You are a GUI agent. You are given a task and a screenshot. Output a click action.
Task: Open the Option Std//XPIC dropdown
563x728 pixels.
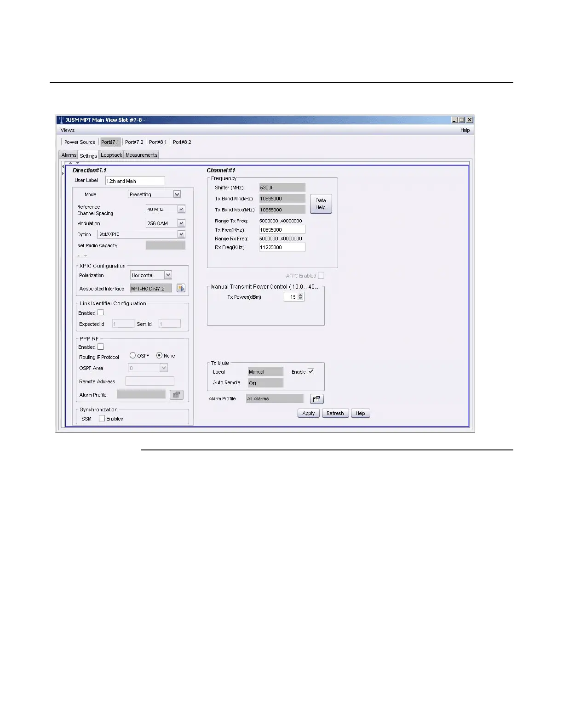pyautogui.click(x=181, y=234)
